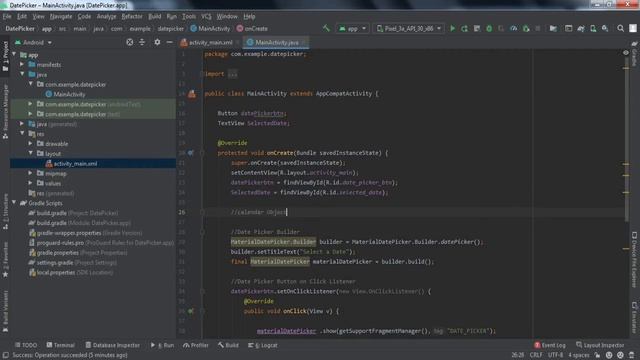Viewport: 640px width, 360px height.
Task: Open the Event Log
Action: pos(550,345)
